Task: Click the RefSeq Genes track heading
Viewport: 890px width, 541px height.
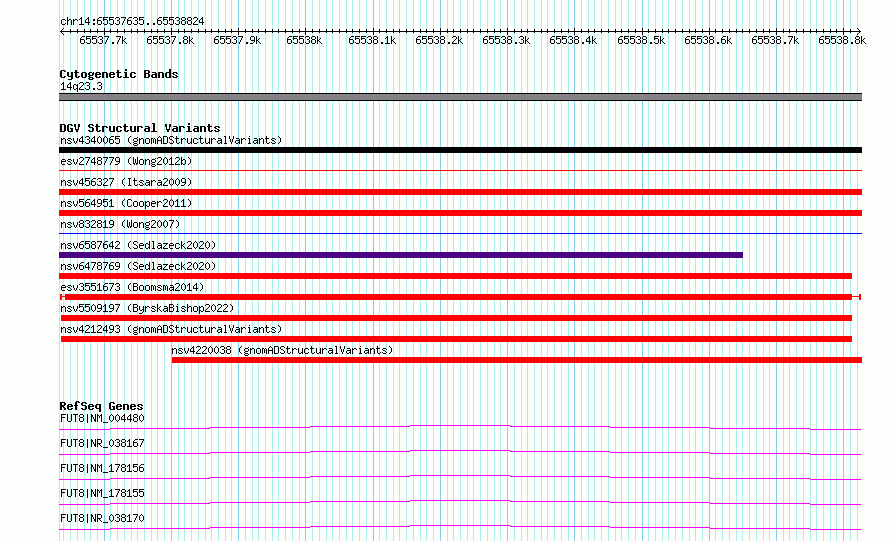Action: point(101,406)
